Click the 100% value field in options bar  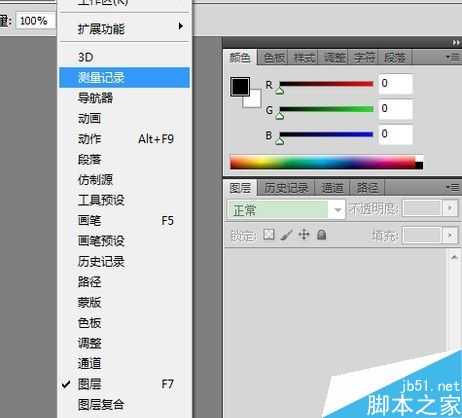pyautogui.click(x=35, y=21)
